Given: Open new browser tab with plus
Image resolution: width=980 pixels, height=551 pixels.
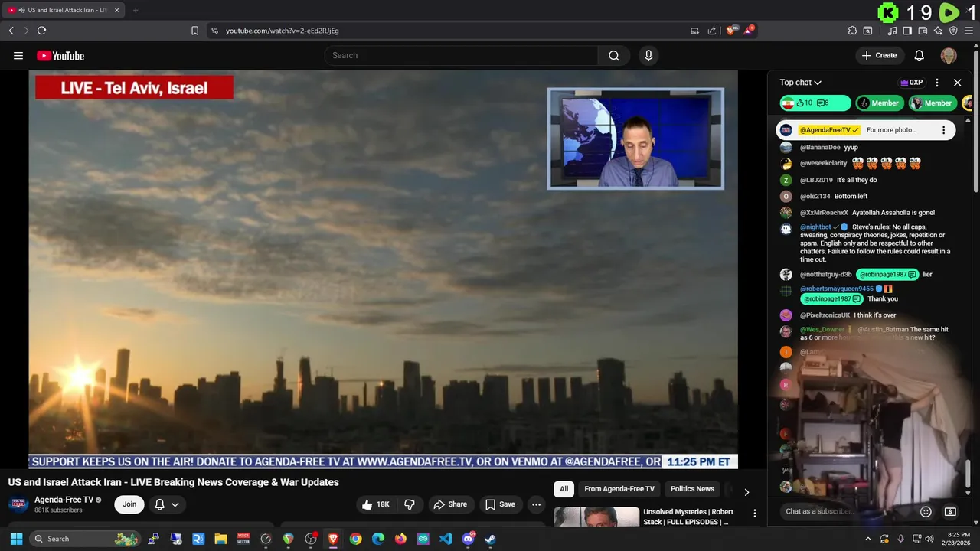Looking at the screenshot, I should pos(136,10).
